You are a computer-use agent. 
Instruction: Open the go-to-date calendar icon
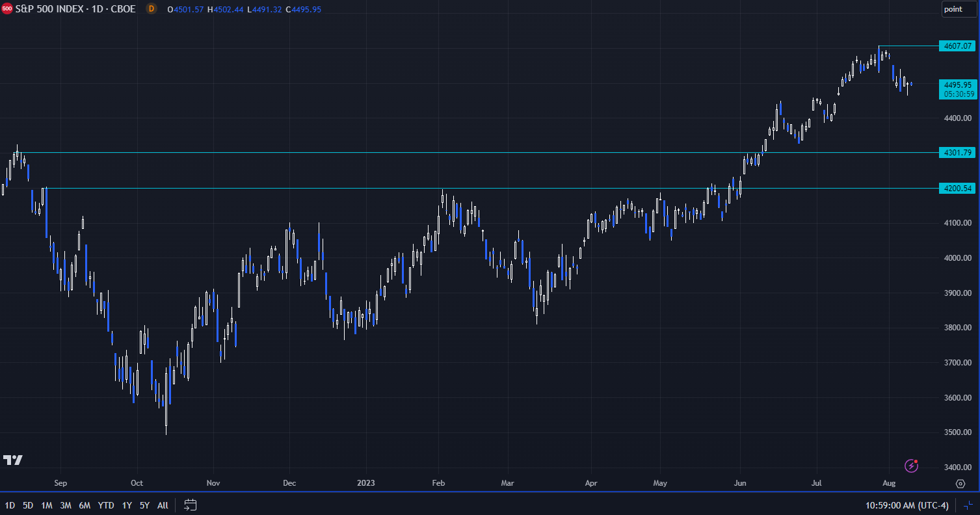[190, 505]
